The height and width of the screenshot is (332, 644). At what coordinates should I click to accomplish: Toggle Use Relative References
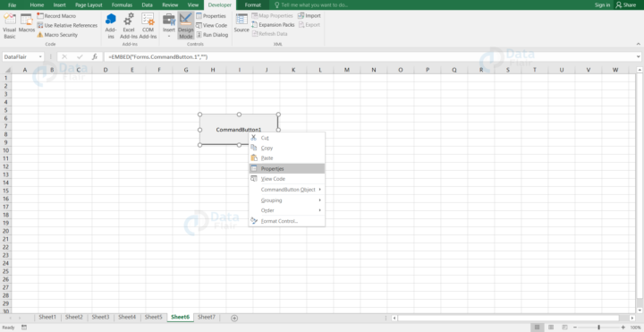pos(67,25)
